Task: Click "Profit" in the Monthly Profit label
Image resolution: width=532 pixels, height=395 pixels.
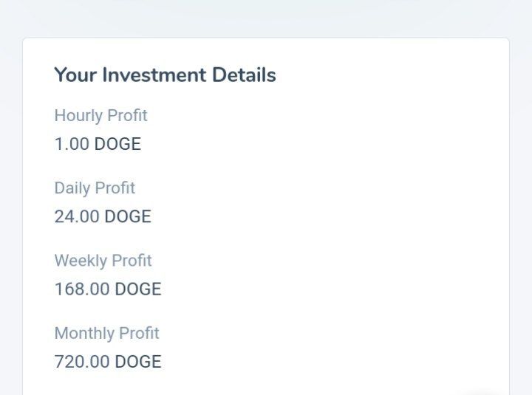Action: pos(140,334)
